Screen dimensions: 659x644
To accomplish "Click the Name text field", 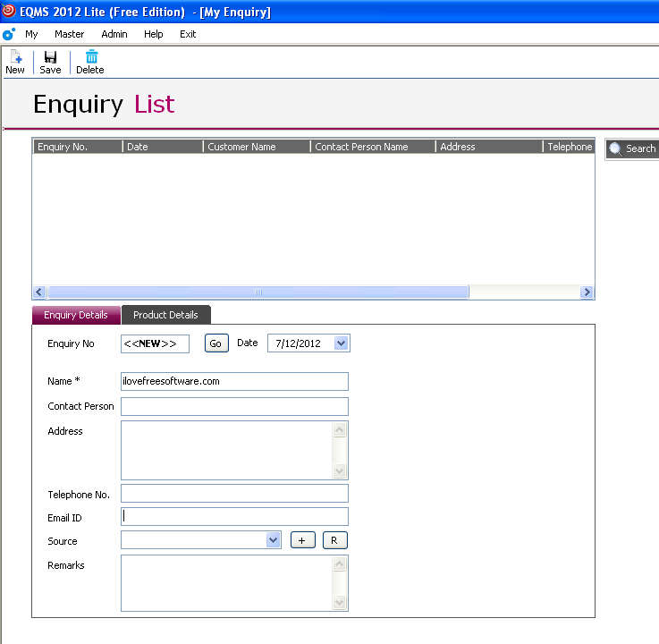I will coord(234,381).
